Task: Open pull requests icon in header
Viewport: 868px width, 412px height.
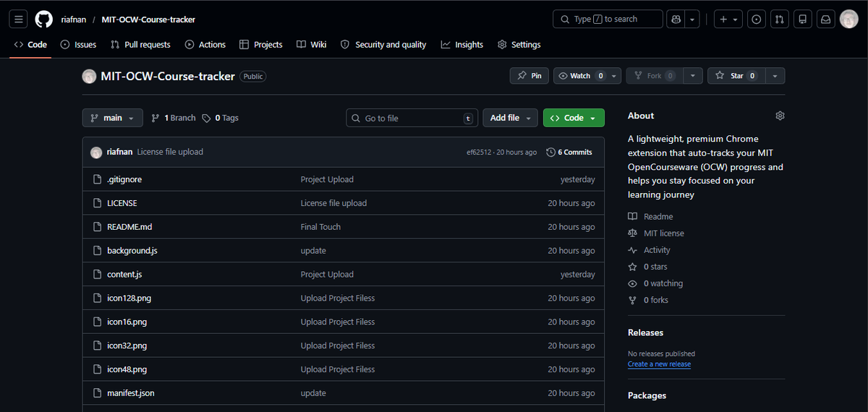Action: (x=779, y=20)
